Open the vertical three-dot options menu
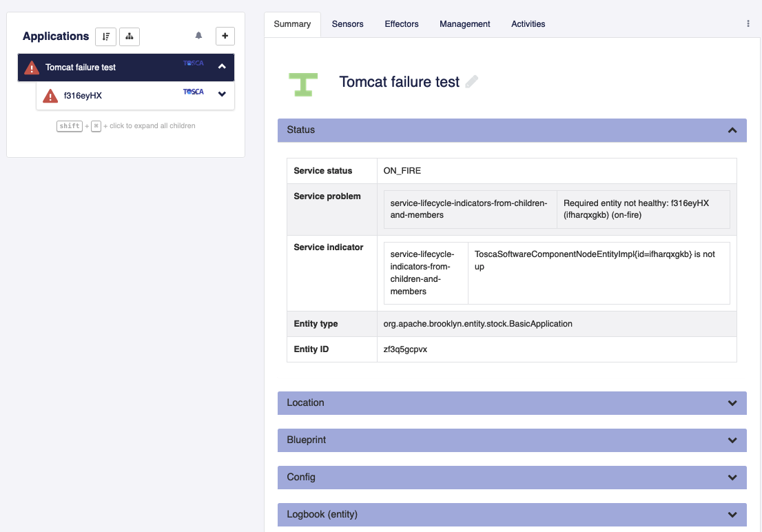 click(x=748, y=23)
